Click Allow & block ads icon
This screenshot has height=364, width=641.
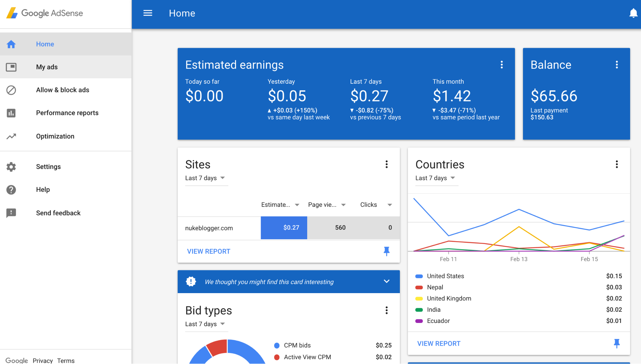pyautogui.click(x=11, y=90)
